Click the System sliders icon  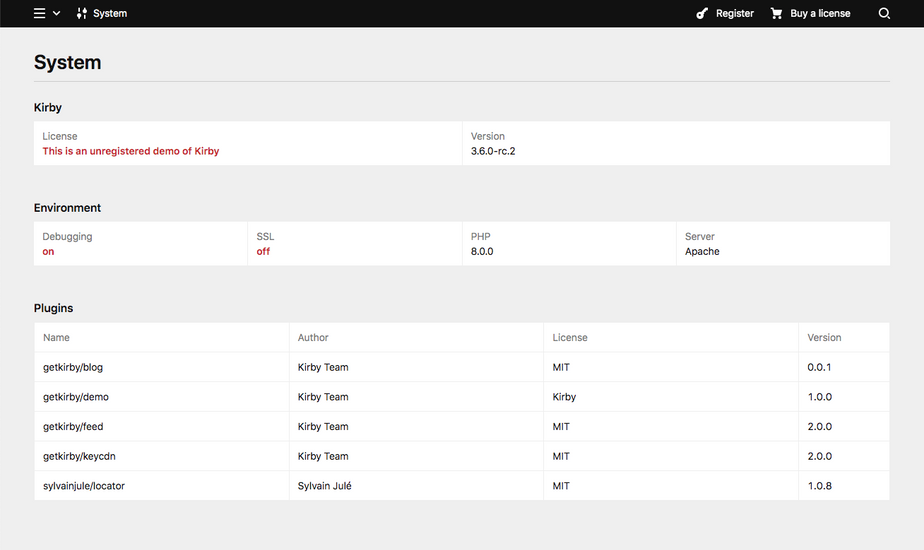coord(82,14)
